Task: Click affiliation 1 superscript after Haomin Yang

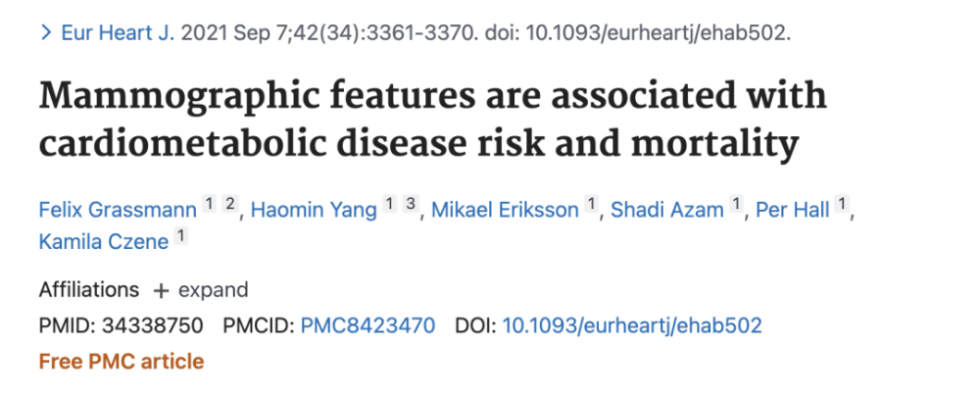Action: tap(389, 206)
